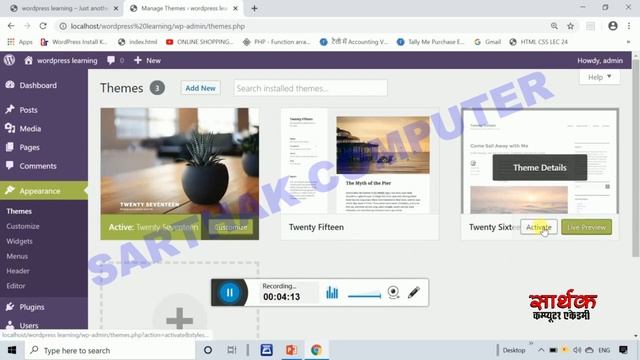Open Twenty Seventeen theme screenshot
The width and height of the screenshot is (640, 360).
point(180,161)
